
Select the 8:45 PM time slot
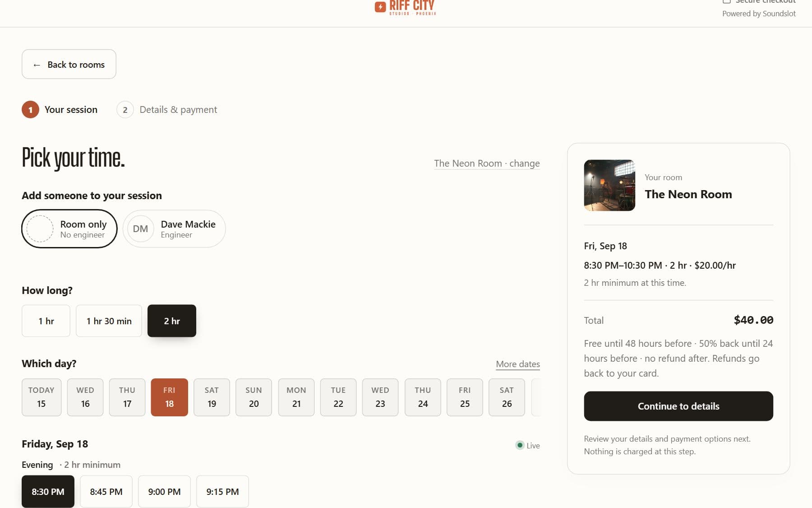coord(106,491)
